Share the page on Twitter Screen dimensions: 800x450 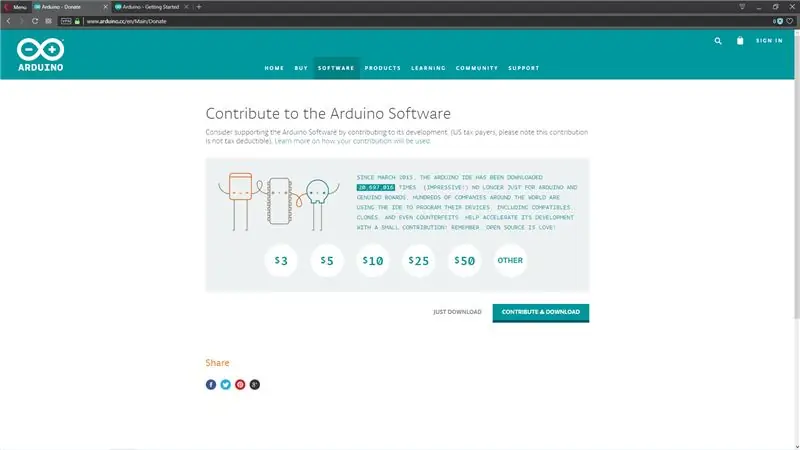(226, 385)
